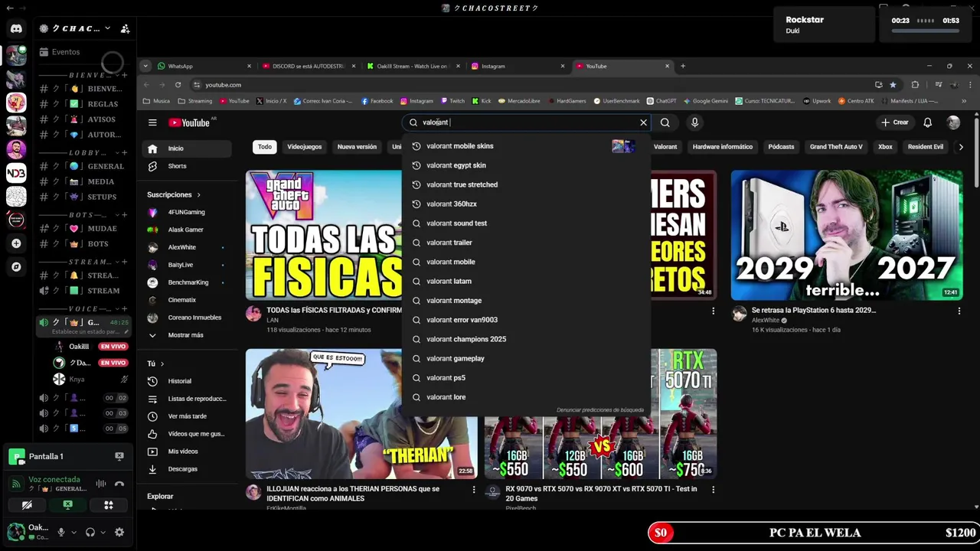Open YouTube hamburger guide menu
980x551 pixels.
coord(152,122)
